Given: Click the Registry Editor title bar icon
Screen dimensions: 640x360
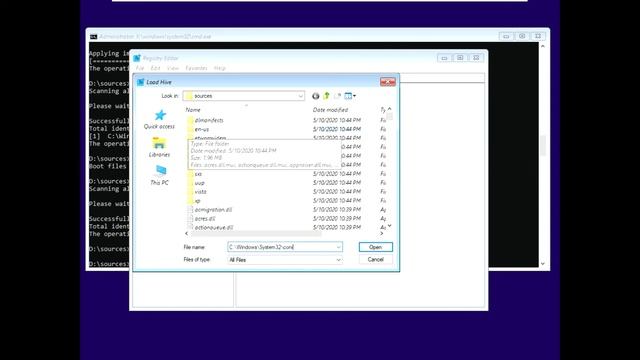Looking at the screenshot, I should coord(137,58).
